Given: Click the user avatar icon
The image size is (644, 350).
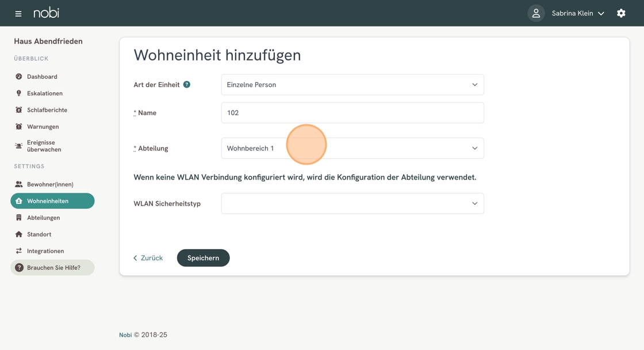Looking at the screenshot, I should (536, 13).
